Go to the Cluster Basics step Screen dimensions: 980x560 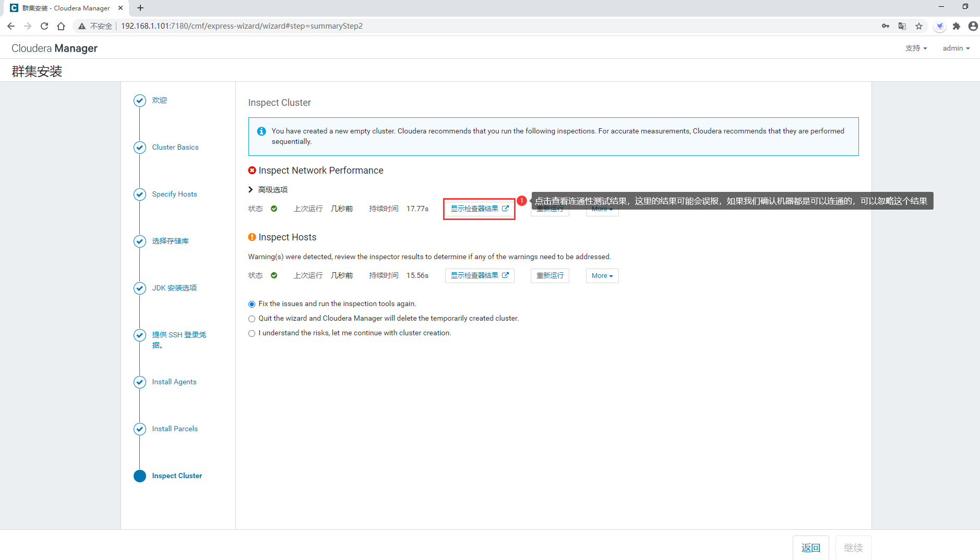click(x=175, y=147)
